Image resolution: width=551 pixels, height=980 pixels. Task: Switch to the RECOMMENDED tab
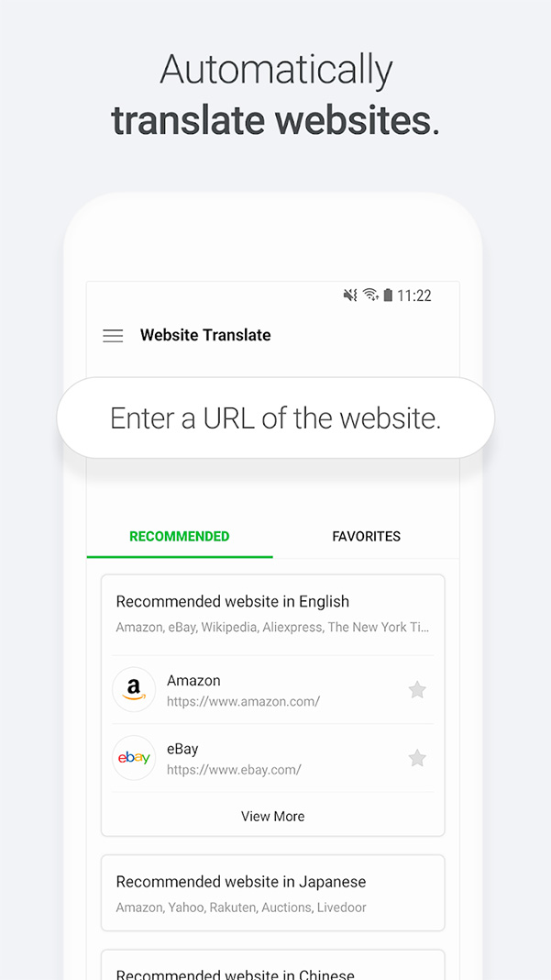click(x=180, y=536)
